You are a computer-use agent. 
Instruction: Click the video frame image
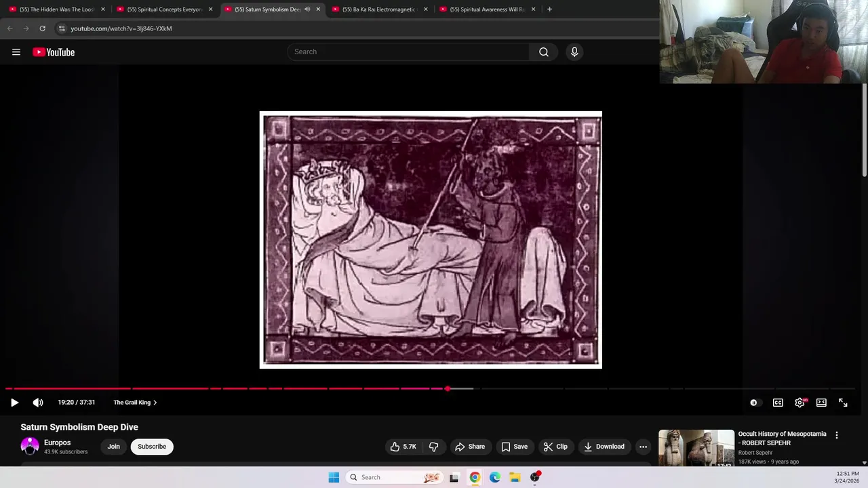431,240
